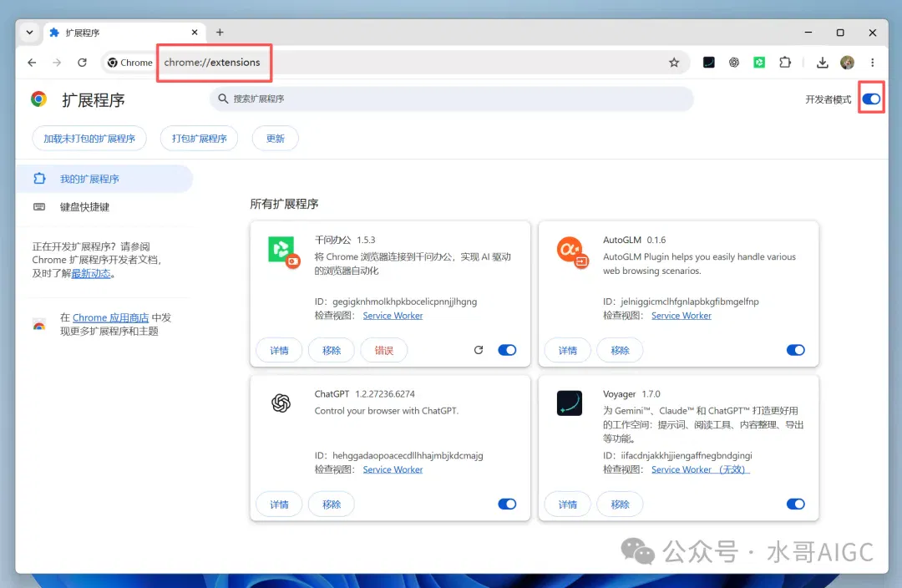Screen dimensions: 902x588
Task: Click ChatGPT version 1.2.27236.6274 text
Action: pos(385,394)
